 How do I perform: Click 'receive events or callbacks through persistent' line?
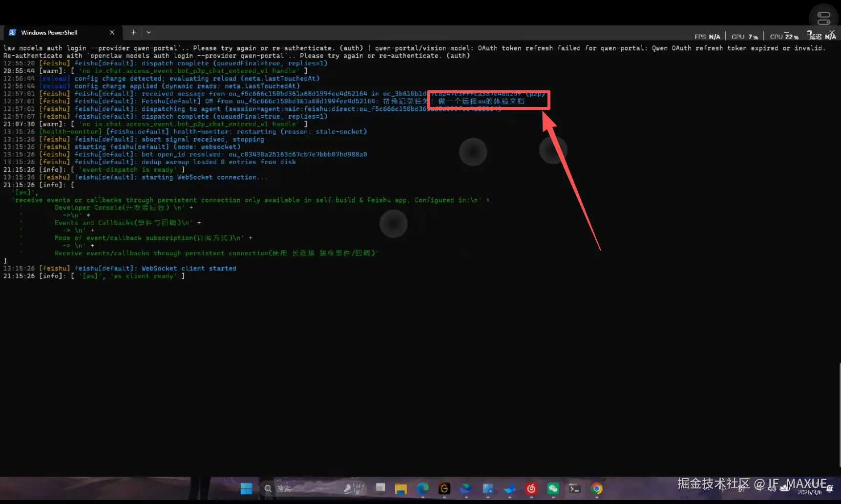pos(250,200)
